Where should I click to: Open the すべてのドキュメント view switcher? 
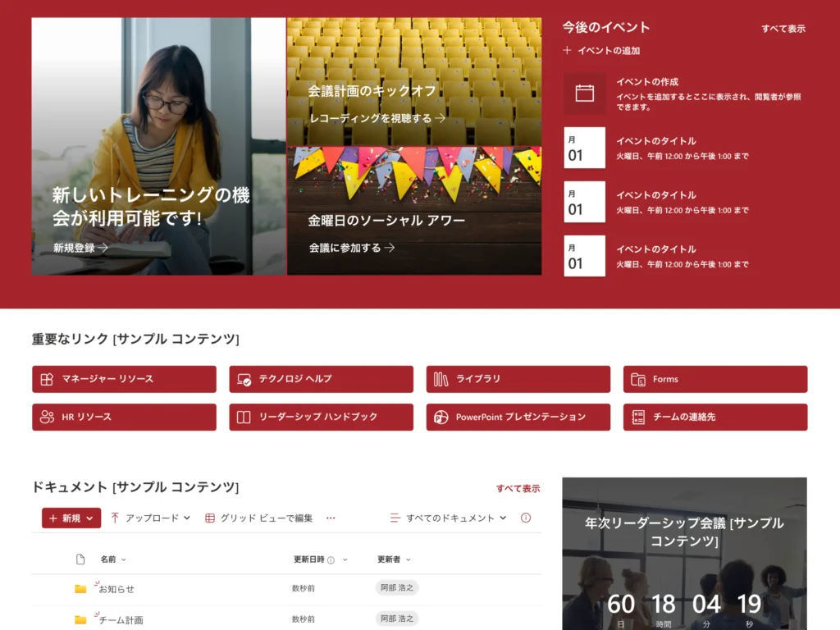pos(449,518)
